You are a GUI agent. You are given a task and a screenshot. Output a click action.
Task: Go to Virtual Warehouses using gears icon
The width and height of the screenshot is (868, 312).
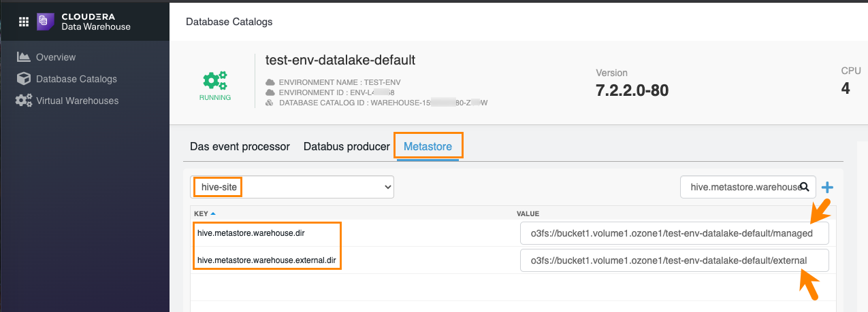tap(24, 101)
